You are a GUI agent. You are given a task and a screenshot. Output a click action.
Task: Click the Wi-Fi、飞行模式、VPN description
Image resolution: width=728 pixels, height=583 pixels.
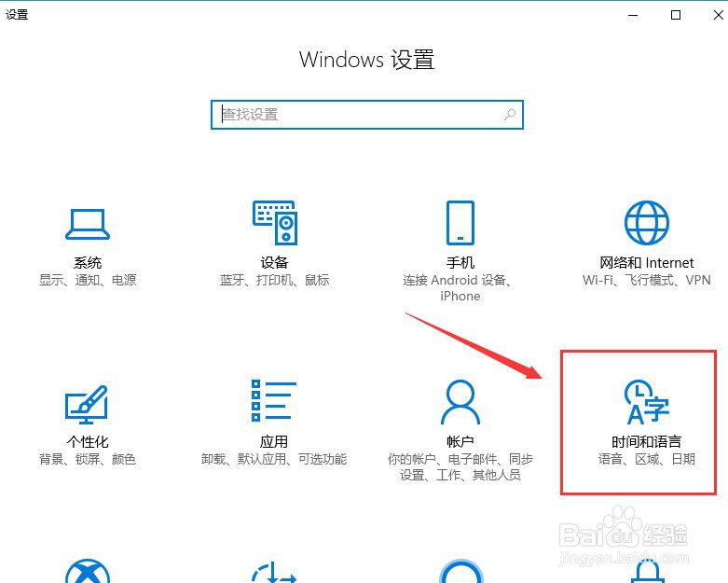(646, 280)
